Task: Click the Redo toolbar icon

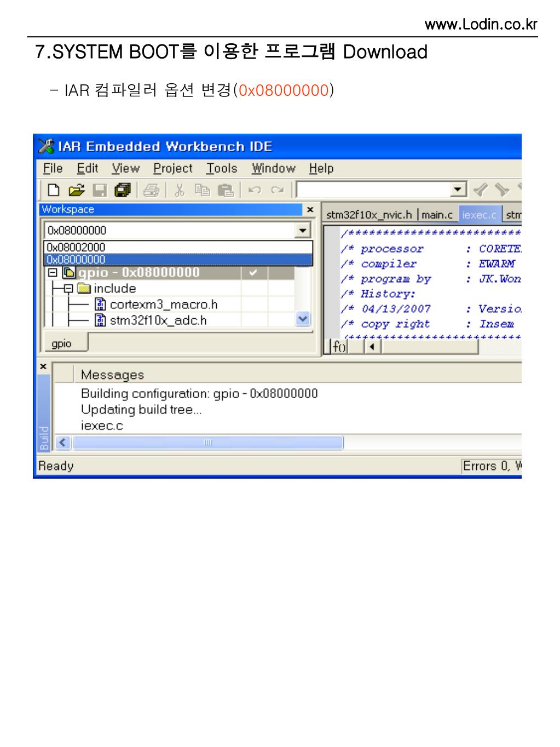Action: click(x=278, y=190)
